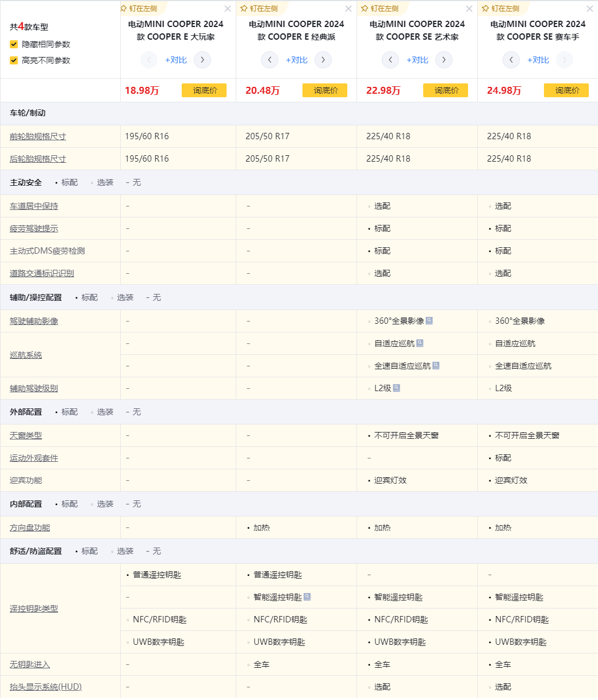This screenshot has height=700, width=598.
Task: Click magnifier icon next to 360°全景影像
Action: click(429, 320)
